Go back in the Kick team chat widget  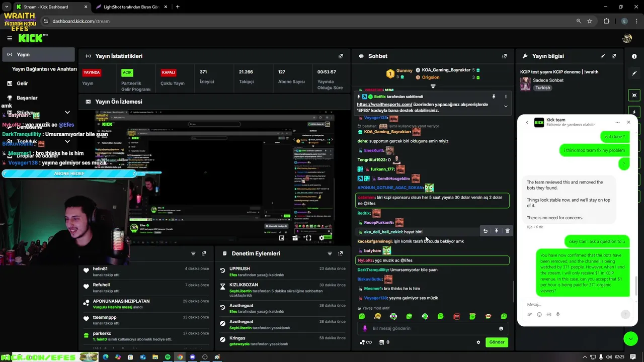point(527,122)
